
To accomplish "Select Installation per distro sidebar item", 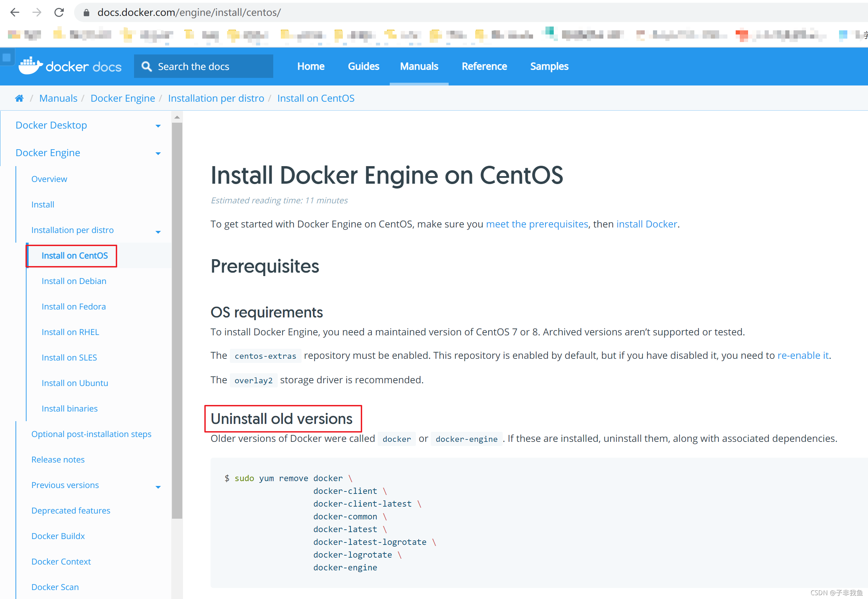I will (72, 230).
